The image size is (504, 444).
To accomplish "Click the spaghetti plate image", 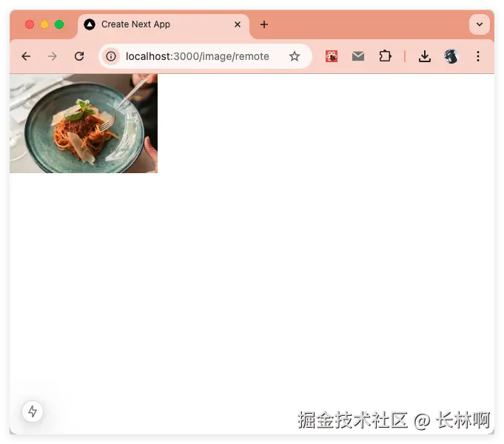I will (x=84, y=124).
